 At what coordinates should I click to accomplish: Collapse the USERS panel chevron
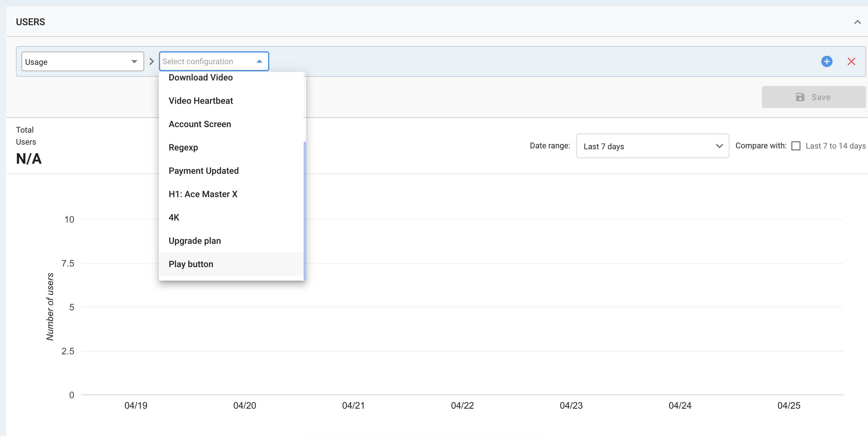click(x=857, y=22)
